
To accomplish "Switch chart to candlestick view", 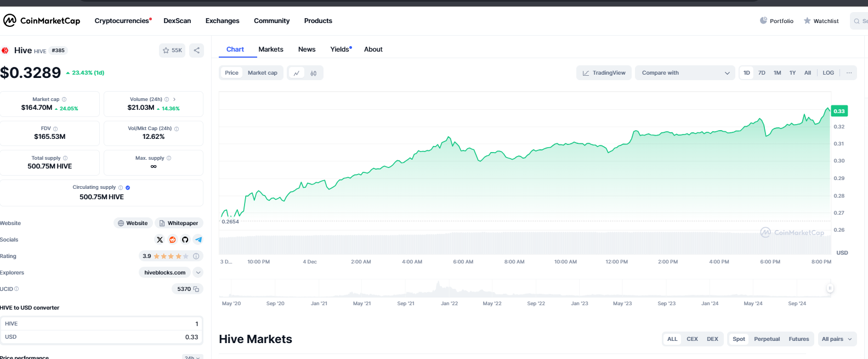I will click(314, 73).
